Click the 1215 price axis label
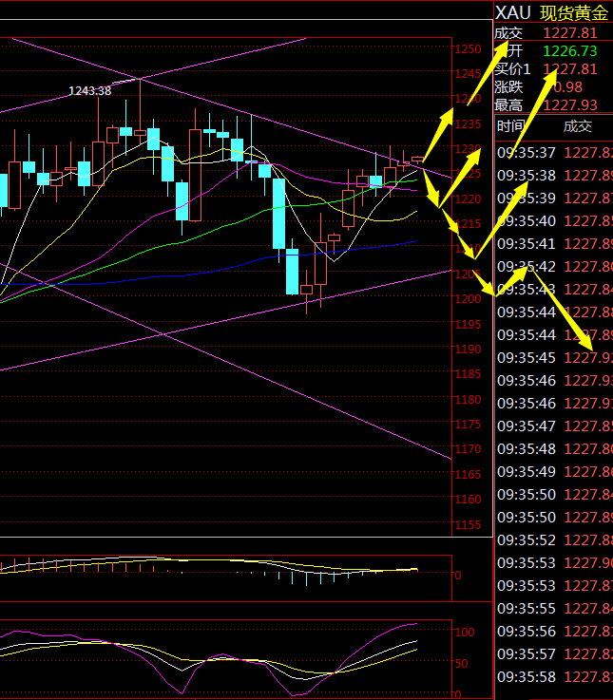The height and width of the screenshot is (700, 613). pos(468,223)
